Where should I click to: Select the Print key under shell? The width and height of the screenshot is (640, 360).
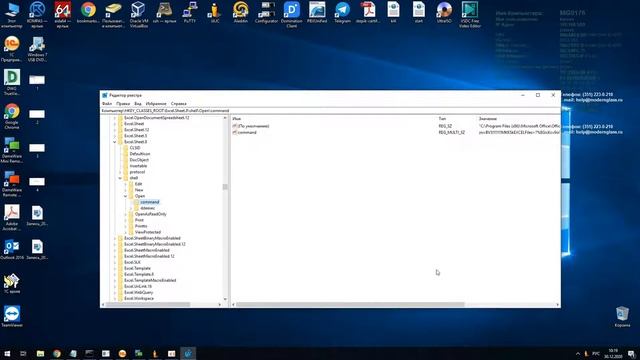(139, 220)
